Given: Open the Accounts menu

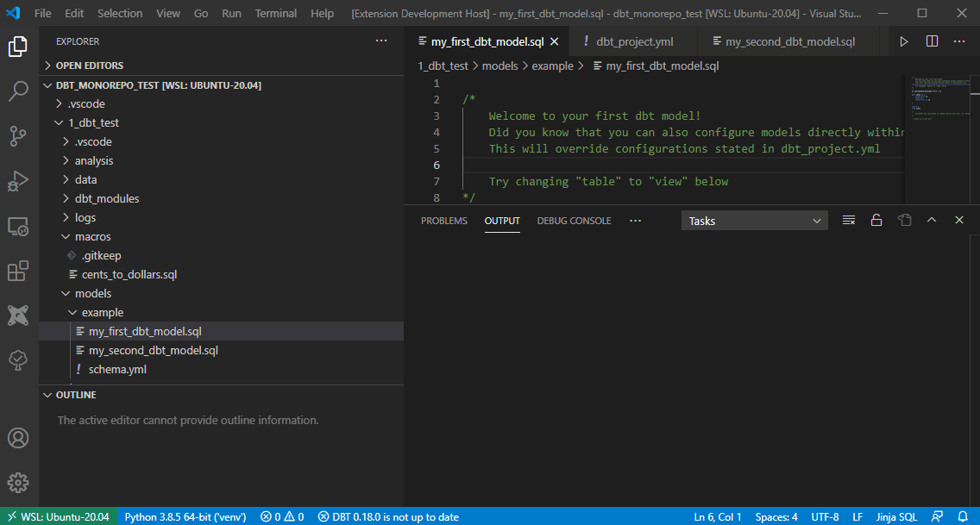Looking at the screenshot, I should [18, 438].
